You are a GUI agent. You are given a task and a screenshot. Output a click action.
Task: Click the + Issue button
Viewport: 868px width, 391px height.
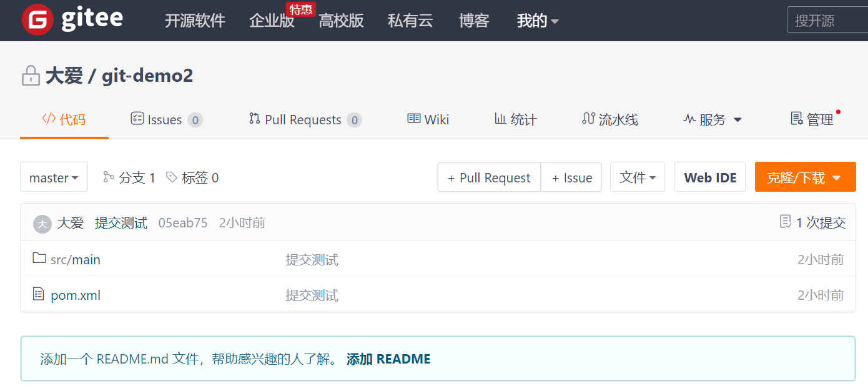[x=571, y=177]
